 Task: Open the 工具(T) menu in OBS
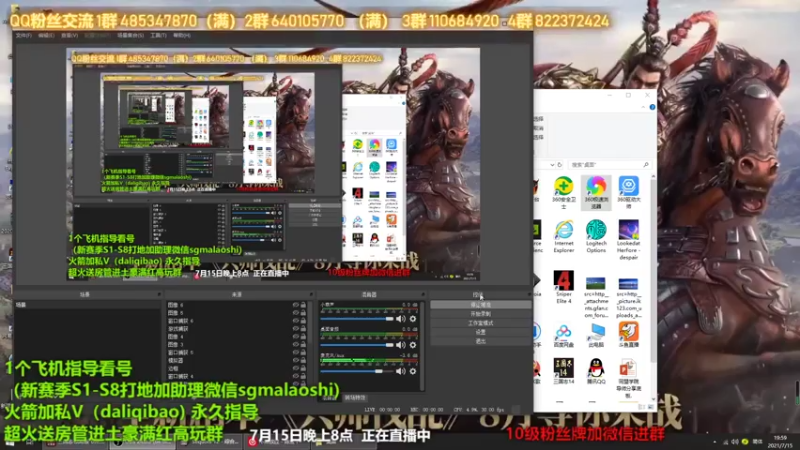point(158,36)
